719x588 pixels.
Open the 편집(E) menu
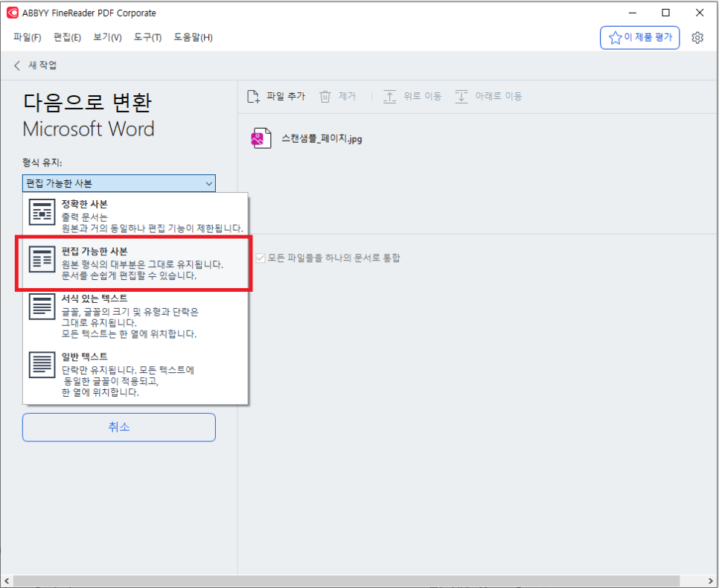click(67, 37)
